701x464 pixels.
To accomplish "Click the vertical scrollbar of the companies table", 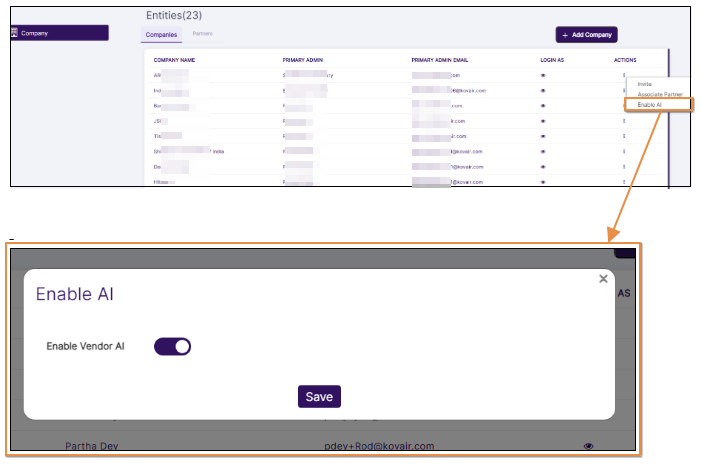I will coord(669,118).
